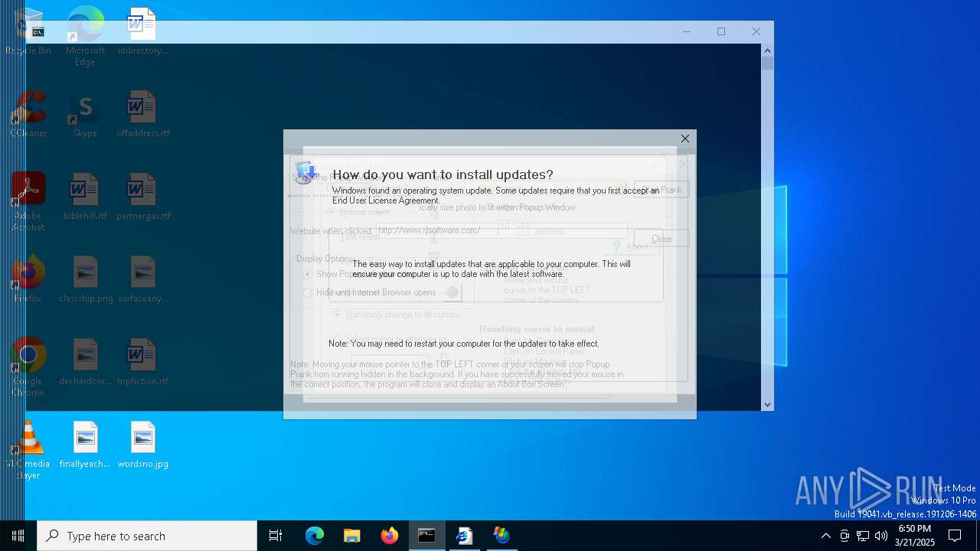Minimize the console window behind the dialog
The image size is (980, 551).
pos(687,31)
